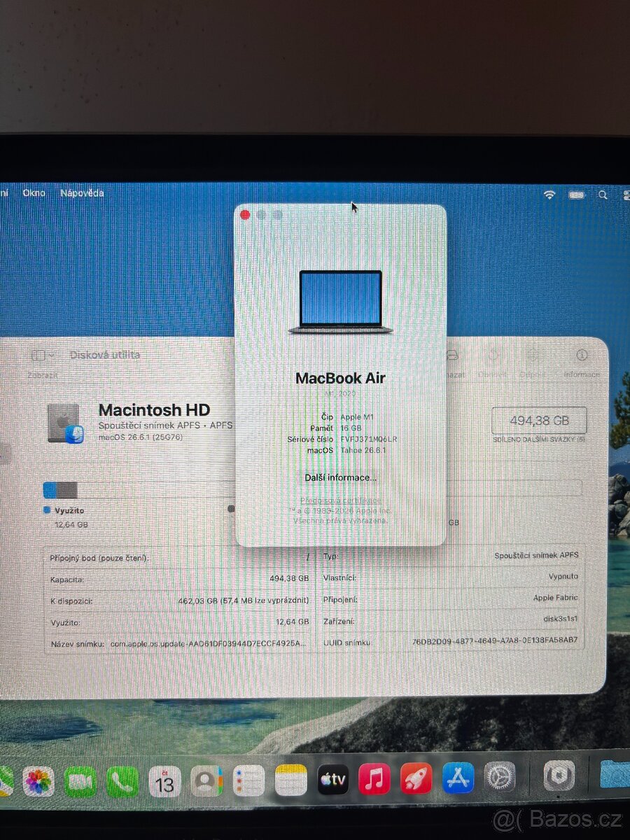The width and height of the screenshot is (630, 840).
Task: Click the Wi-Fi status icon in the menu bar
Action: point(549,195)
